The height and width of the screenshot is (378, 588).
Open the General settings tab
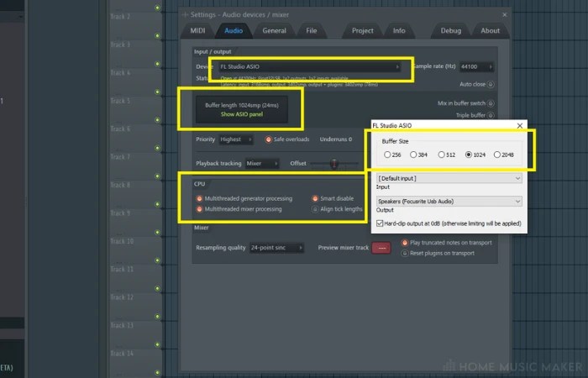pos(274,31)
